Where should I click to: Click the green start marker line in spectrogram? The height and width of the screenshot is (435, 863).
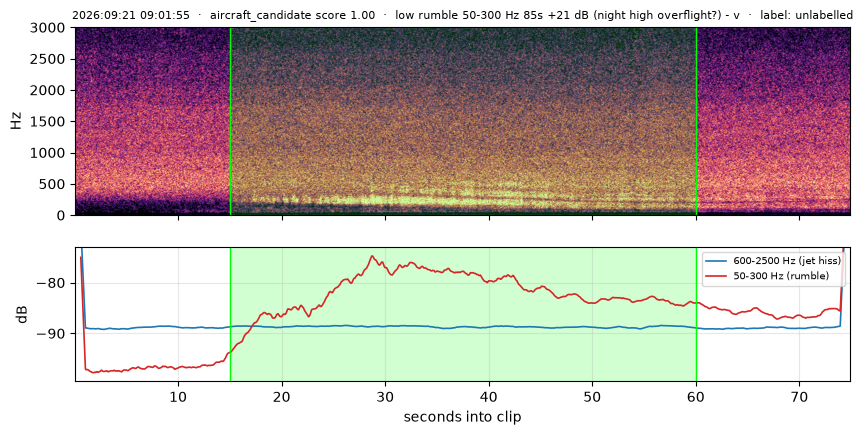pyautogui.click(x=230, y=121)
